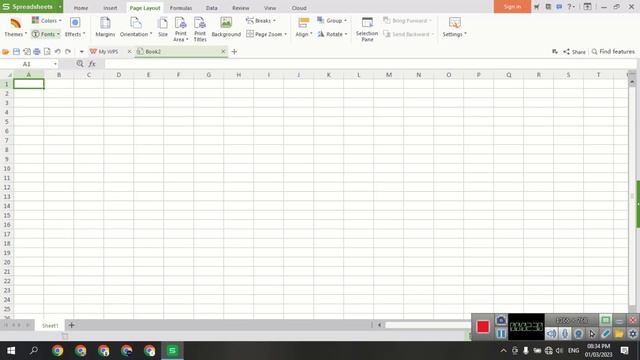The width and height of the screenshot is (640, 360).
Task: Open the Breaks dropdown
Action: click(x=261, y=20)
